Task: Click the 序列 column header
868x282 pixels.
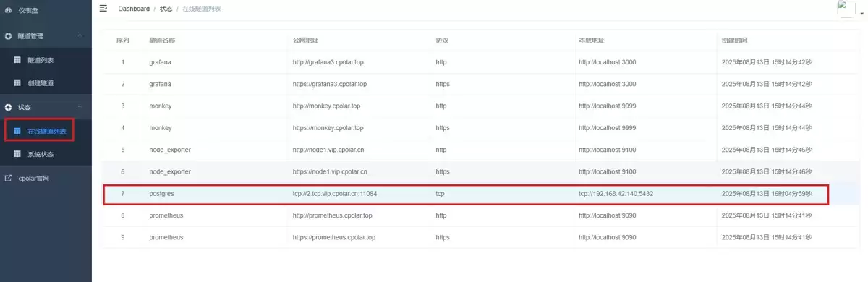Action: (x=123, y=40)
